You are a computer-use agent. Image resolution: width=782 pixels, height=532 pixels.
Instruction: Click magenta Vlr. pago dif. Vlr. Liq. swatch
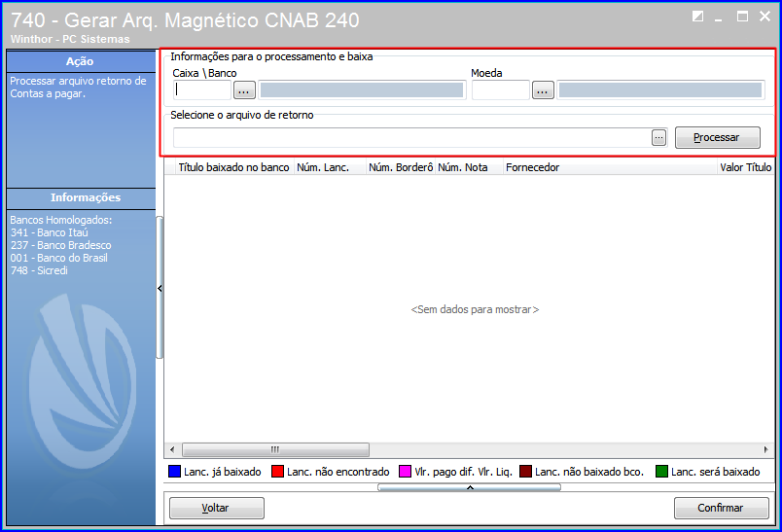click(406, 472)
